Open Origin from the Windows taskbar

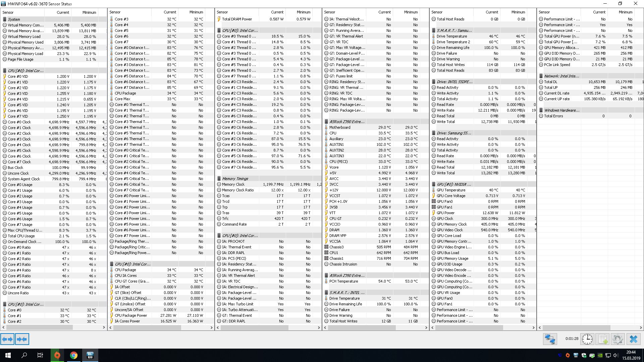tap(57, 355)
